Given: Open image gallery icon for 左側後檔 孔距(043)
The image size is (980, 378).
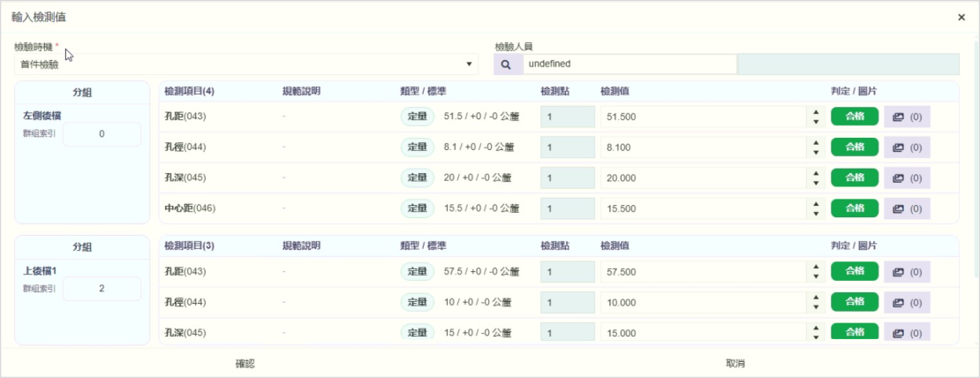Looking at the screenshot, I should (907, 117).
